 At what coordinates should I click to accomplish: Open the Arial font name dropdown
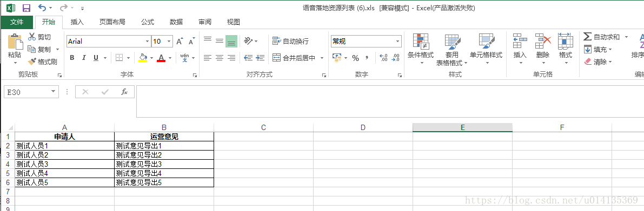point(148,41)
